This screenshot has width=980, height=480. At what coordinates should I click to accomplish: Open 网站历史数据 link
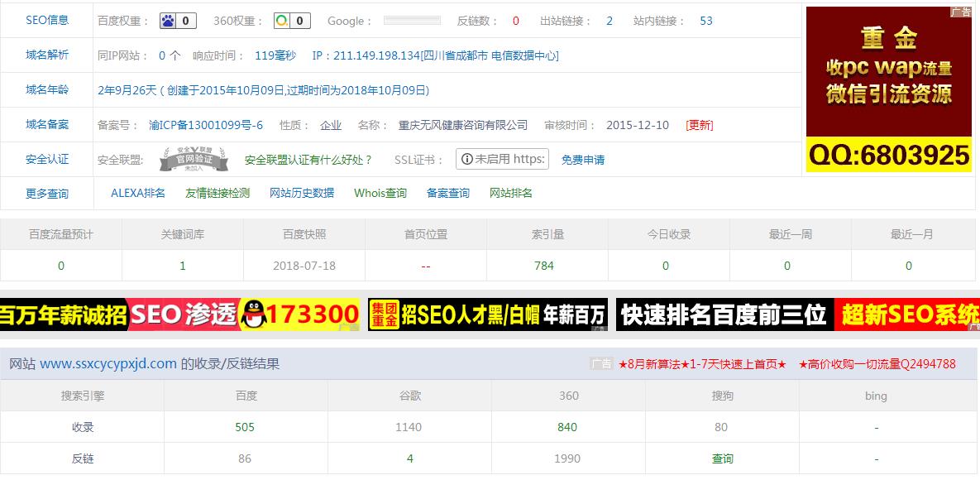coord(302,193)
